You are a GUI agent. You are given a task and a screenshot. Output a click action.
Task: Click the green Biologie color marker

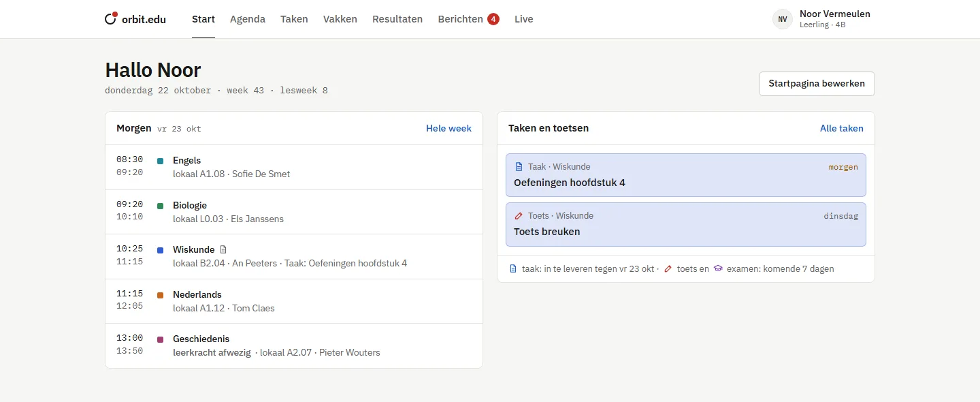coord(161,206)
